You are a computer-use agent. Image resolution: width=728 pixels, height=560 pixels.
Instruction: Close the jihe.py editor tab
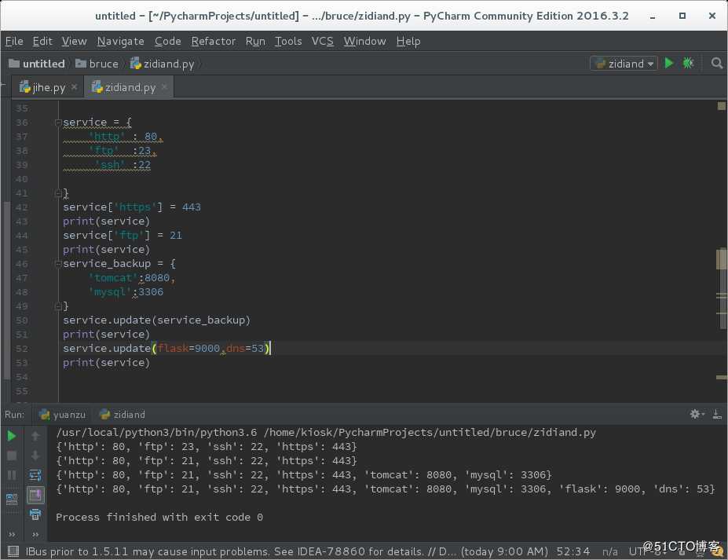[75, 87]
